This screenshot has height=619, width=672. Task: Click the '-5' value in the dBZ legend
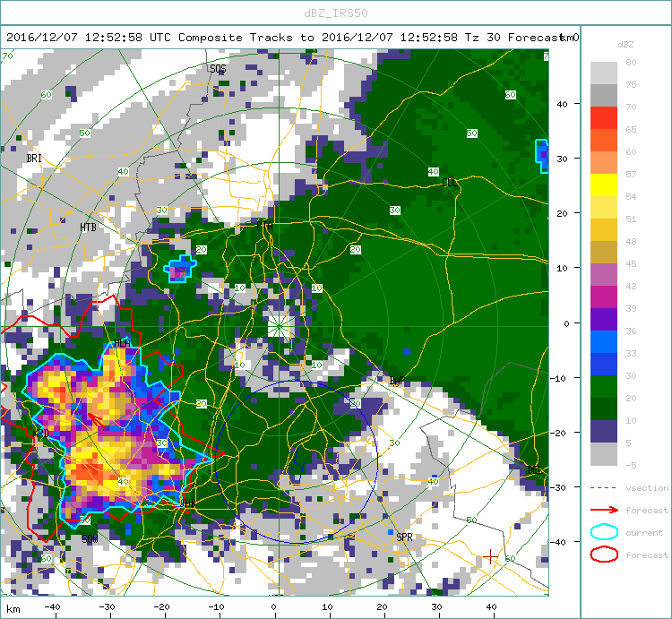tap(631, 465)
